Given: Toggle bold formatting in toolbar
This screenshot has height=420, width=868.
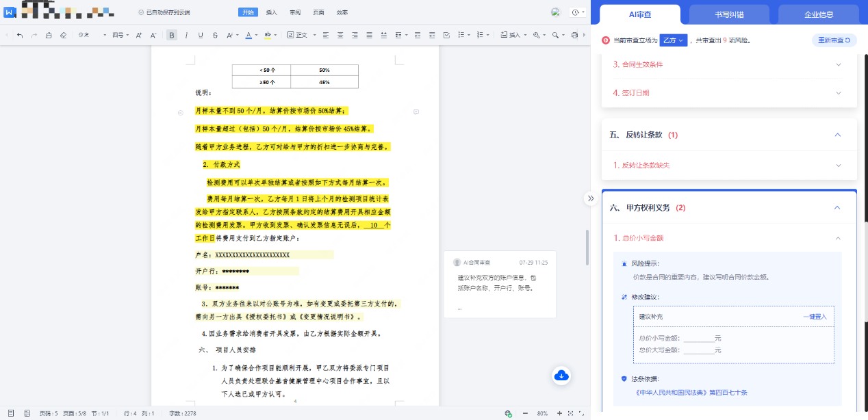Looking at the screenshot, I should coord(172,35).
